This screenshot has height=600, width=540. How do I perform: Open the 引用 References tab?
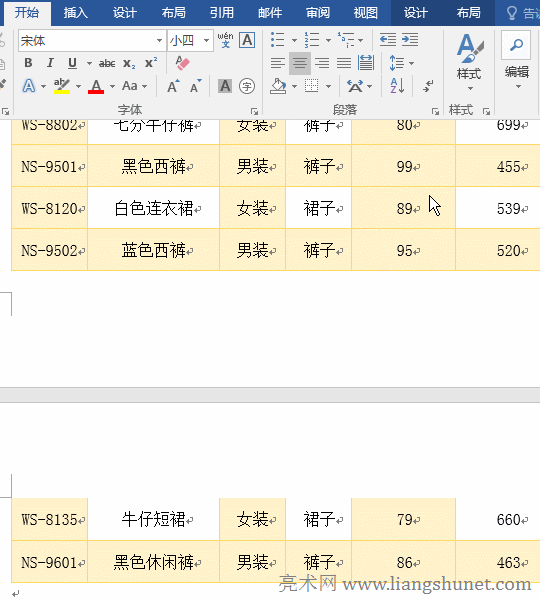(222, 13)
